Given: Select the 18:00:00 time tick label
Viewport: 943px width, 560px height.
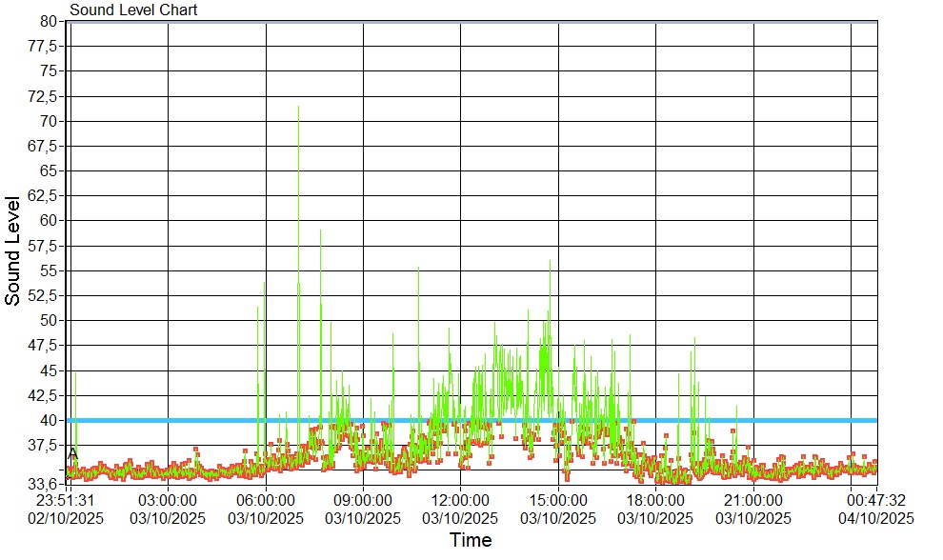Looking at the screenshot, I should coord(655,499).
